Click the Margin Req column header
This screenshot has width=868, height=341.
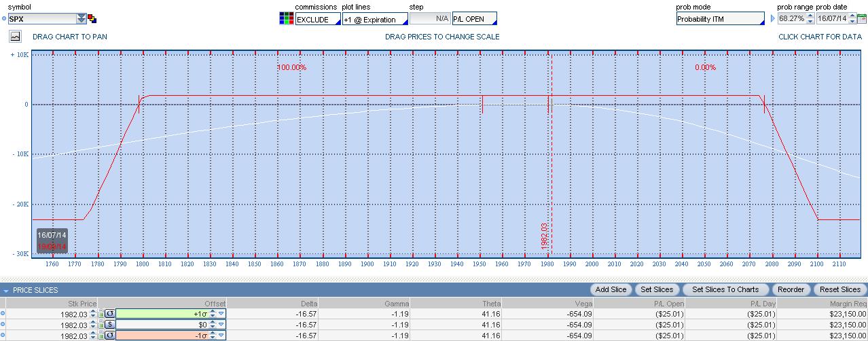[x=822, y=303]
